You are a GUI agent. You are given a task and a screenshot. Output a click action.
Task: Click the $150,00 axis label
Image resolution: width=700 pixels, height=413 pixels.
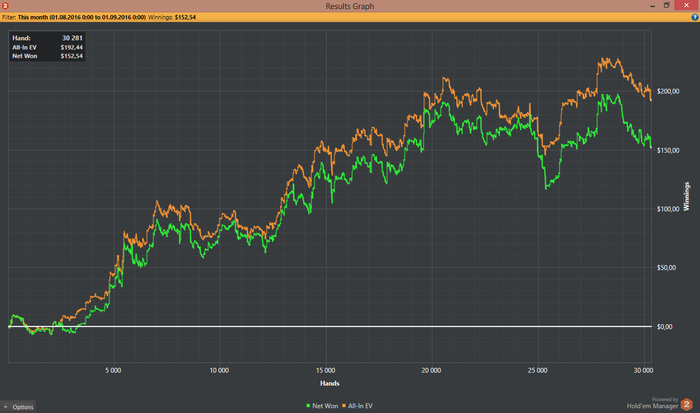pyautogui.click(x=668, y=150)
